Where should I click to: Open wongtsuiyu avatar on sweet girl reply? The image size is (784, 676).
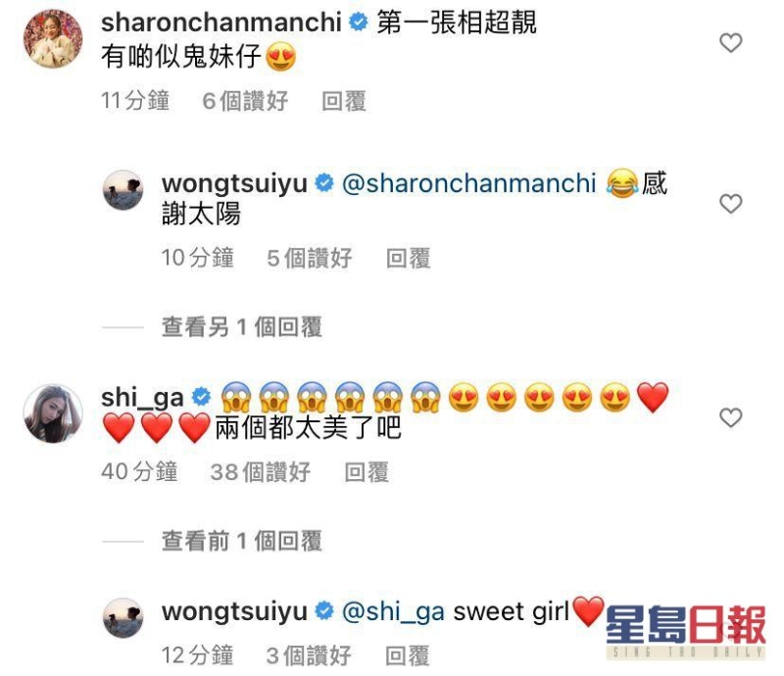123,618
